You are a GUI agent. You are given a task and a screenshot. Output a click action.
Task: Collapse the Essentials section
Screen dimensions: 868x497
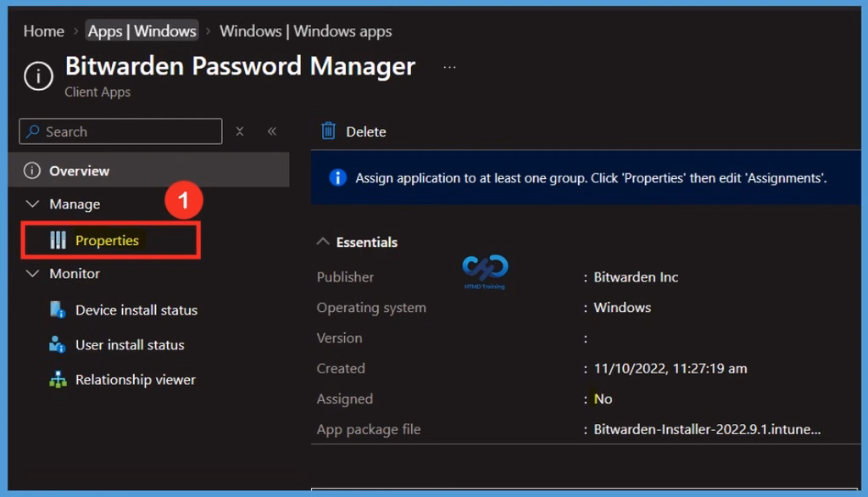click(323, 242)
